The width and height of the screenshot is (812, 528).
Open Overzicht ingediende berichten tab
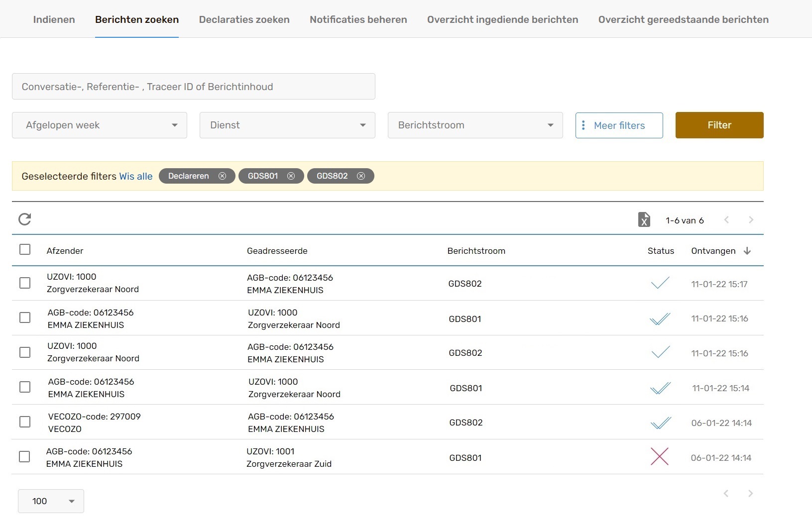tap(503, 19)
